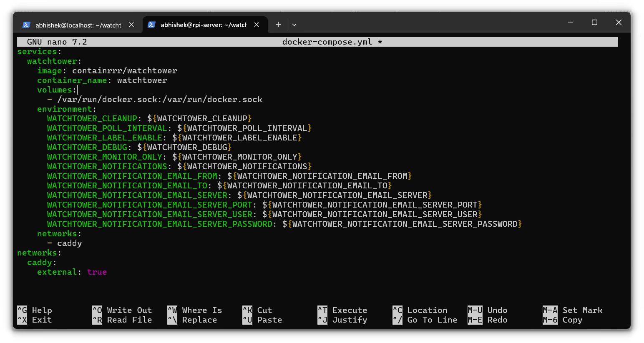The width and height of the screenshot is (644, 343).
Task: Click the ^O Write Out shortcut
Action: click(x=122, y=310)
